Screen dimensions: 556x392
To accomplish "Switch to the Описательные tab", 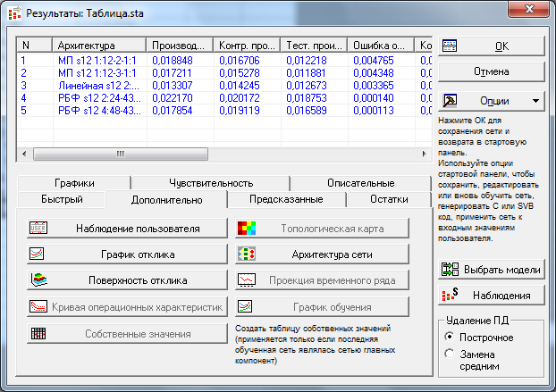I will point(361,183).
